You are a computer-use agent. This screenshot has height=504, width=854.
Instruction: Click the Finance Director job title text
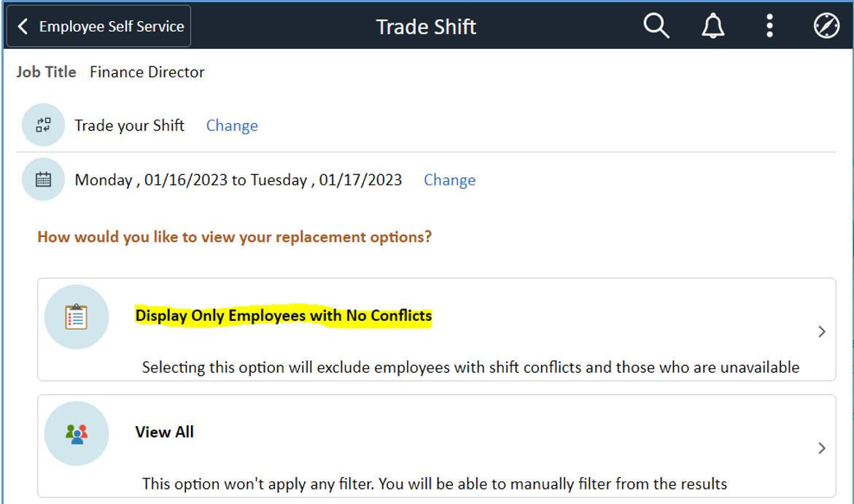coord(146,71)
